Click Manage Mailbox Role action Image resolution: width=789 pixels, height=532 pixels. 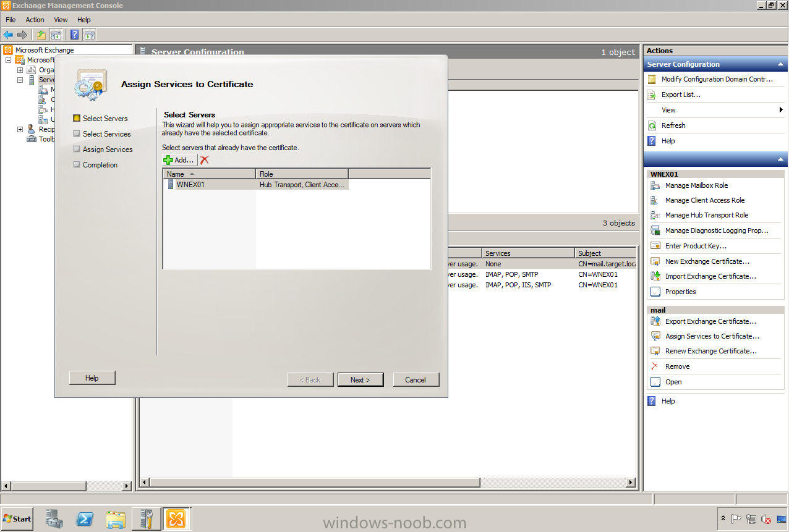696,185
